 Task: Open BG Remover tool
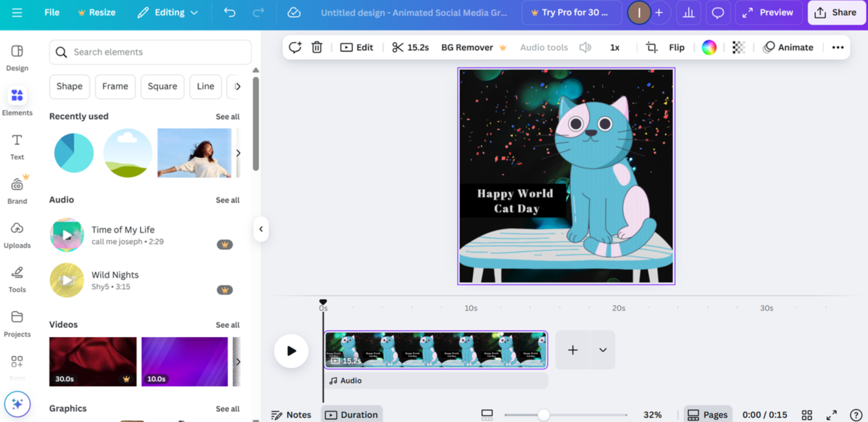[x=474, y=48]
